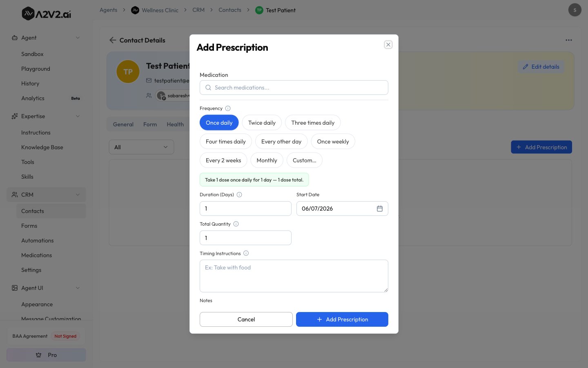Open the Health tab
This screenshot has width=588, height=368.
coord(175,124)
